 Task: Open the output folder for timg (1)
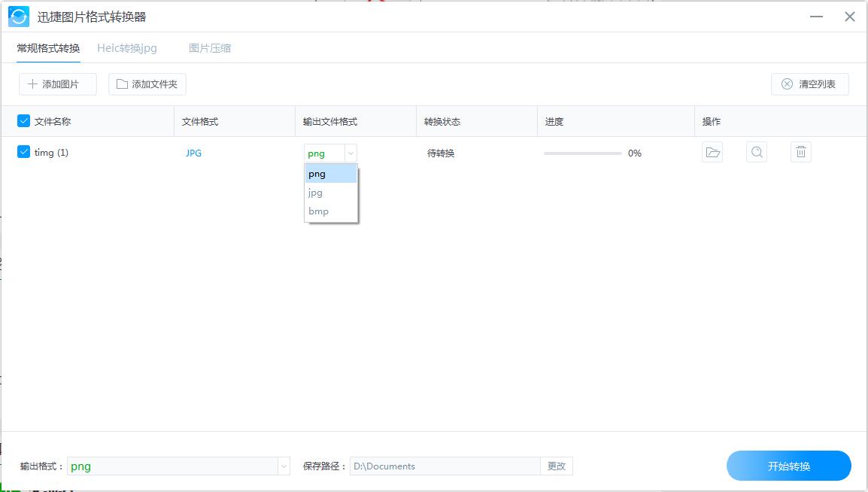tap(712, 151)
